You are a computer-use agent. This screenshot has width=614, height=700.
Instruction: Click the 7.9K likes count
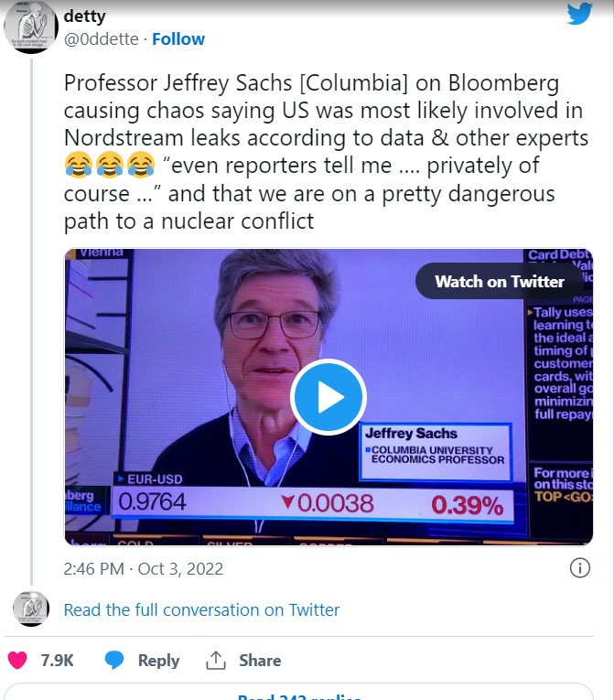[x=57, y=660]
